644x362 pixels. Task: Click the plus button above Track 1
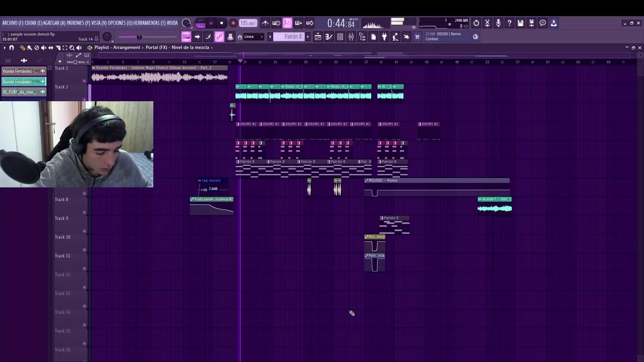[59, 62]
